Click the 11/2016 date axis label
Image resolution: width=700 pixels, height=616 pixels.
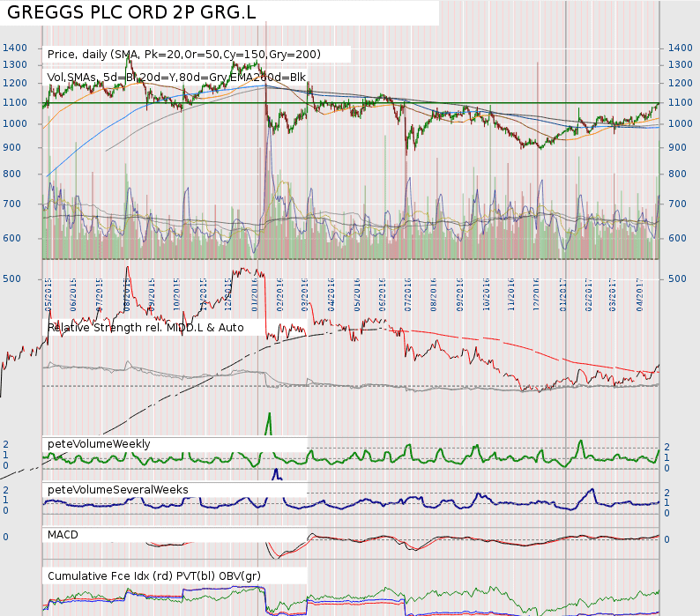(510, 294)
